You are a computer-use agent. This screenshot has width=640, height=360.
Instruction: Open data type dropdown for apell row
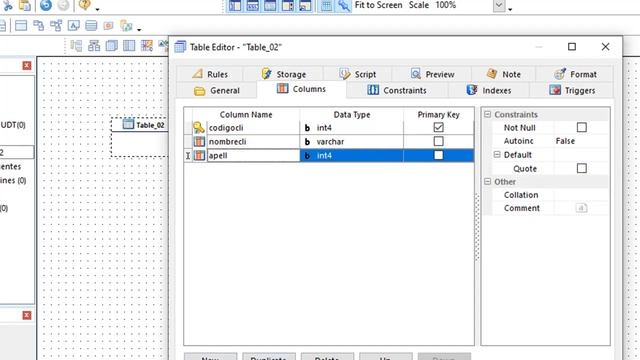pyautogui.click(x=351, y=156)
